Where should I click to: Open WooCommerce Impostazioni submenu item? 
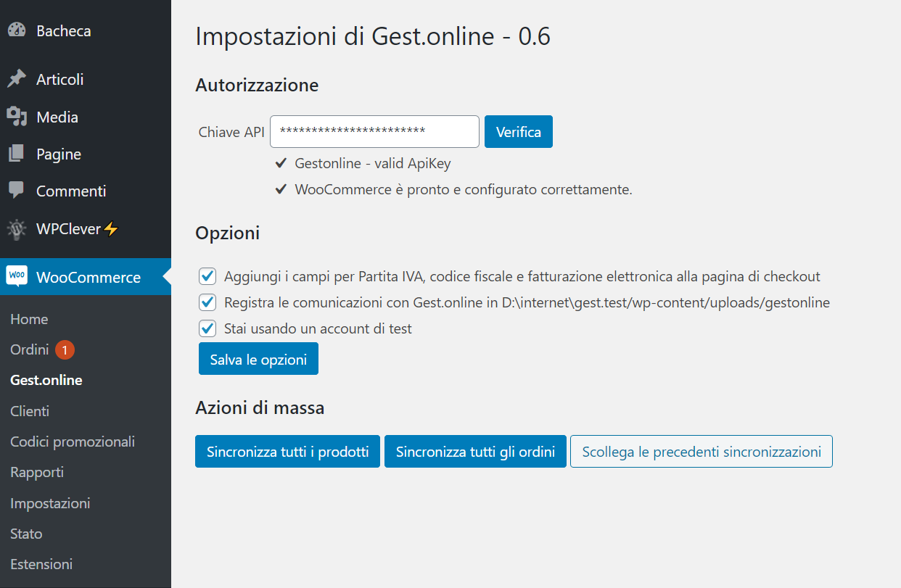(50, 503)
